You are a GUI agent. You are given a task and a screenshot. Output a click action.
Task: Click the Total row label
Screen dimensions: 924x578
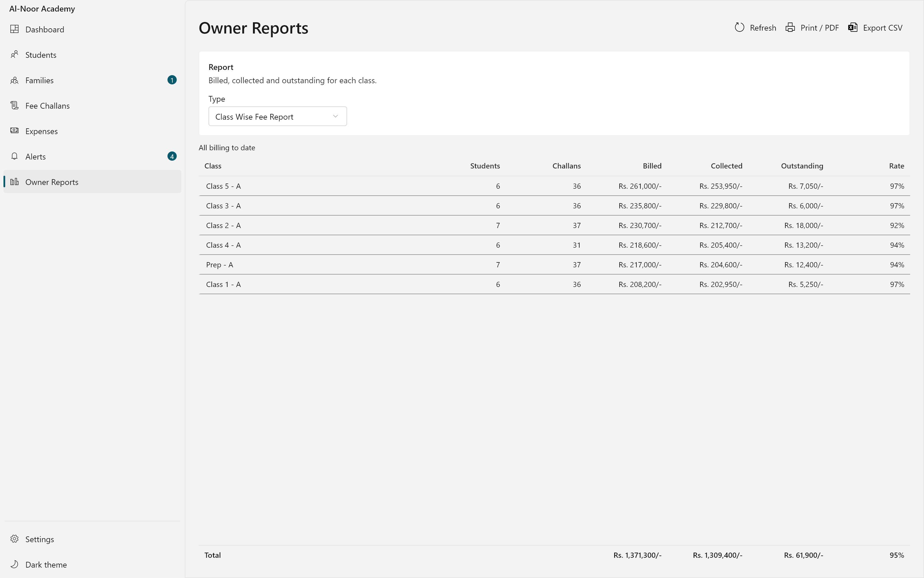213,555
